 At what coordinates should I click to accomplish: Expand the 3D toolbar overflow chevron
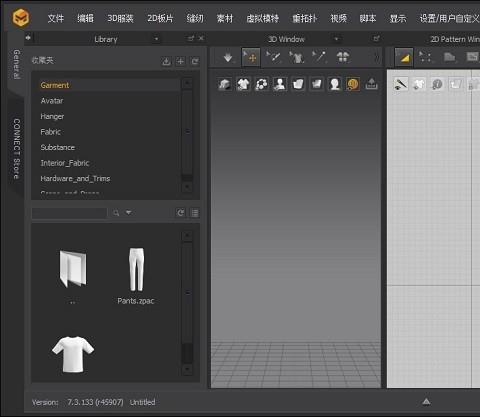click(377, 57)
